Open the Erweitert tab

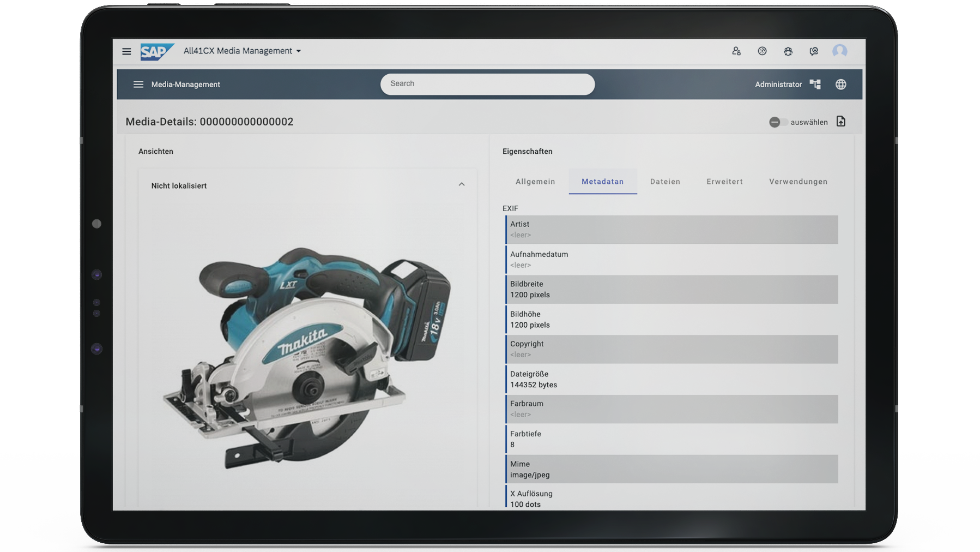click(724, 182)
